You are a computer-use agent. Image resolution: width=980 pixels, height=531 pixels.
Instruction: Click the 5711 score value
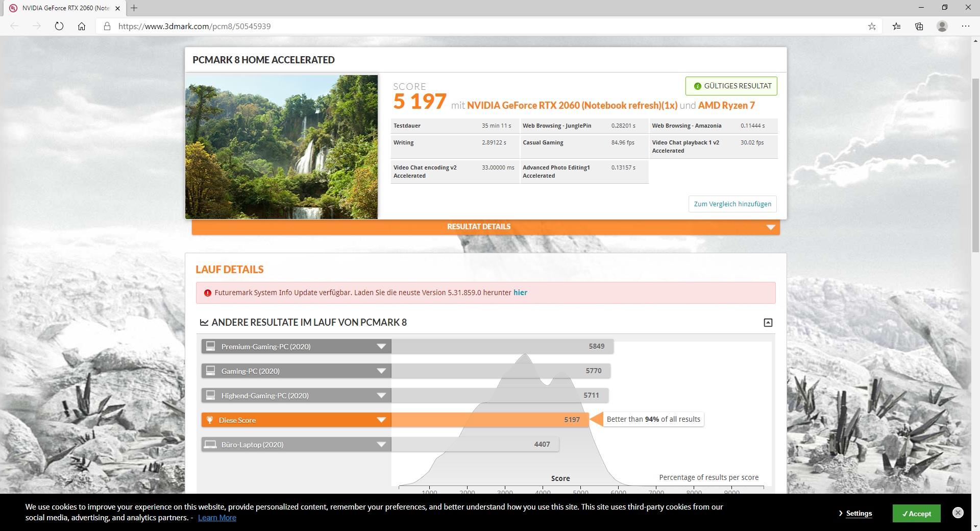591,395
